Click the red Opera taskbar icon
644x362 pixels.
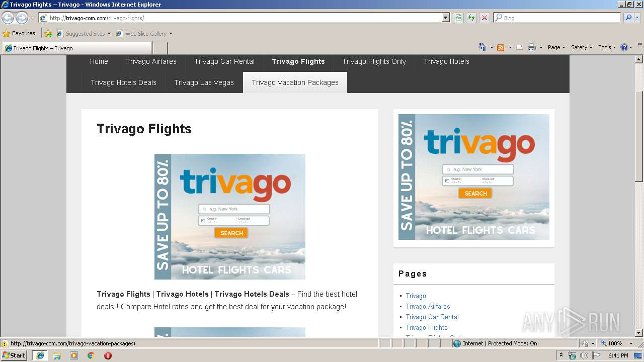coord(108,355)
